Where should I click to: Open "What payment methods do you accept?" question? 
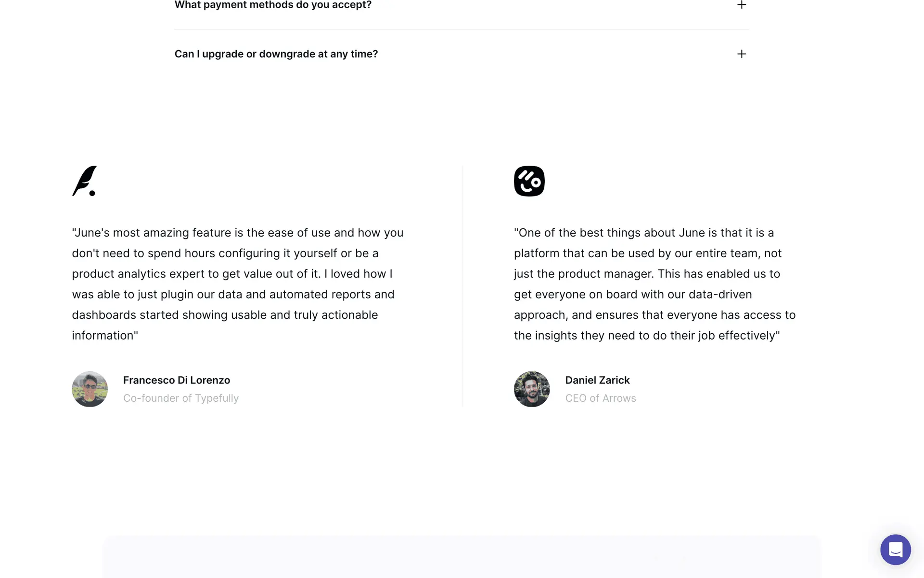[273, 5]
